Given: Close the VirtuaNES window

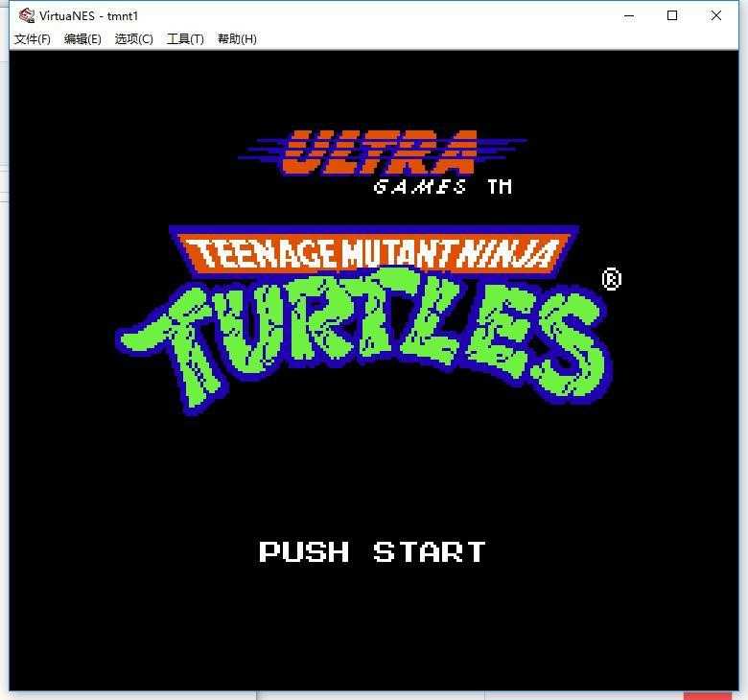Looking at the screenshot, I should tap(716, 15).
